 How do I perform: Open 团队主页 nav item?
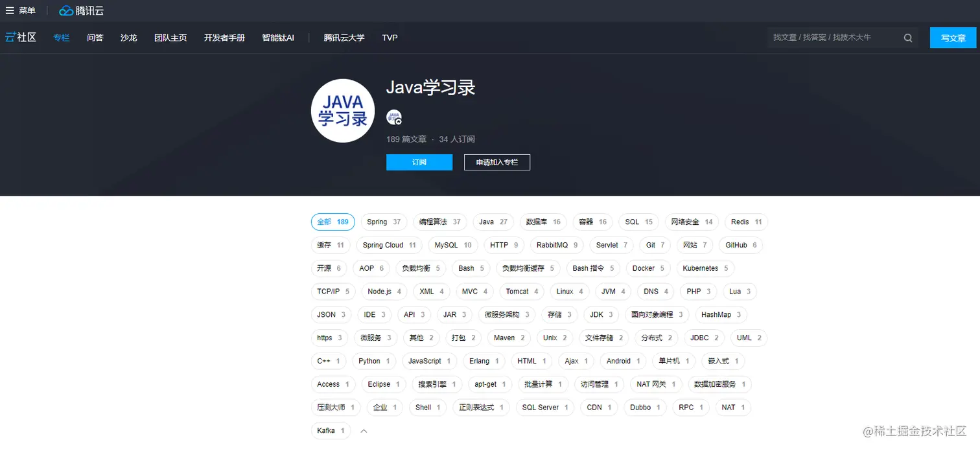pyautogui.click(x=170, y=38)
